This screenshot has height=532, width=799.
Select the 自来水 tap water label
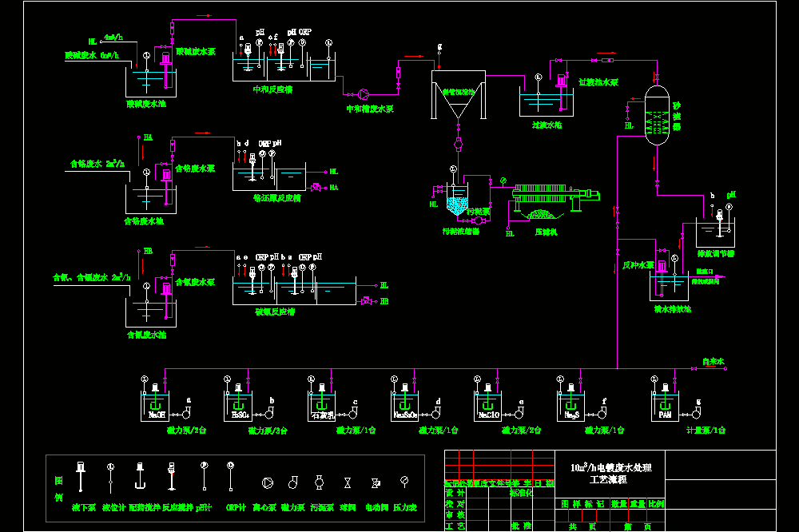713,361
